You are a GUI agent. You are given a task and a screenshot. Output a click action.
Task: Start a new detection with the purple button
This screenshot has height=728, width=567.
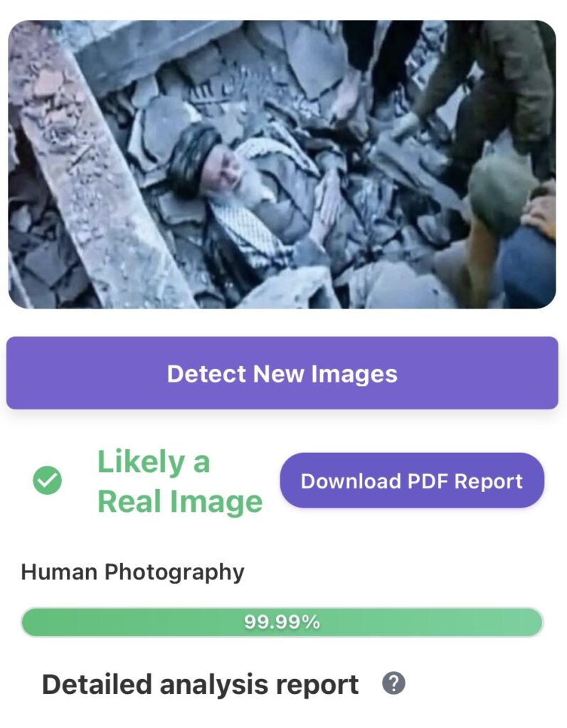click(x=282, y=373)
